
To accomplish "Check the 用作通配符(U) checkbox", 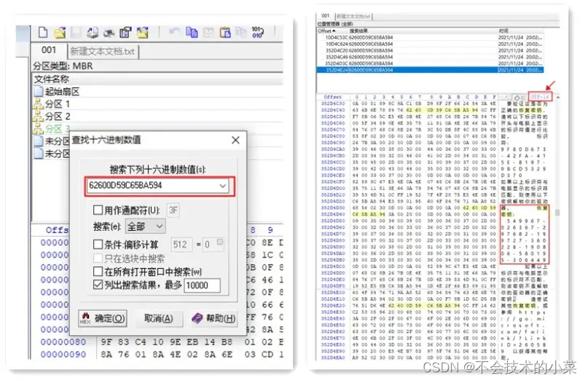I will 98,210.
